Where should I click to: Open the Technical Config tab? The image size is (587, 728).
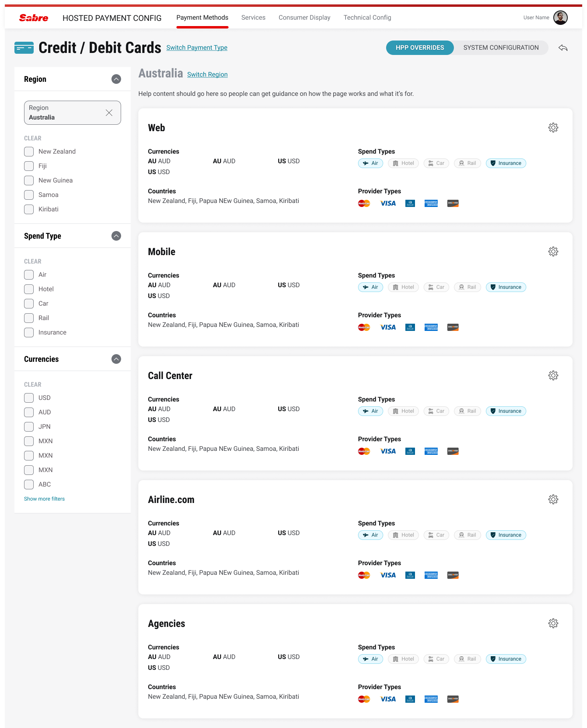click(367, 18)
